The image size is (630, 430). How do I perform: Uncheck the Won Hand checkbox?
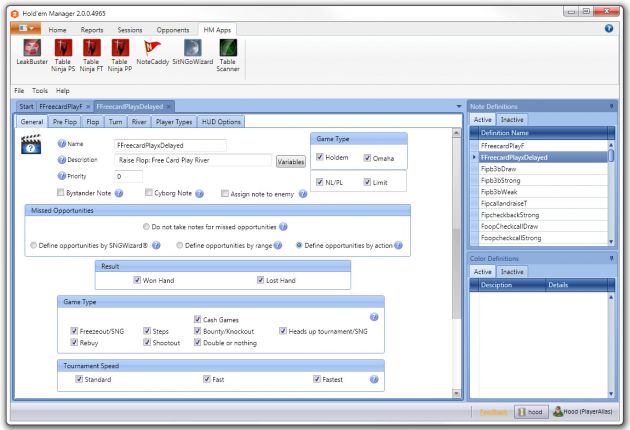point(137,280)
